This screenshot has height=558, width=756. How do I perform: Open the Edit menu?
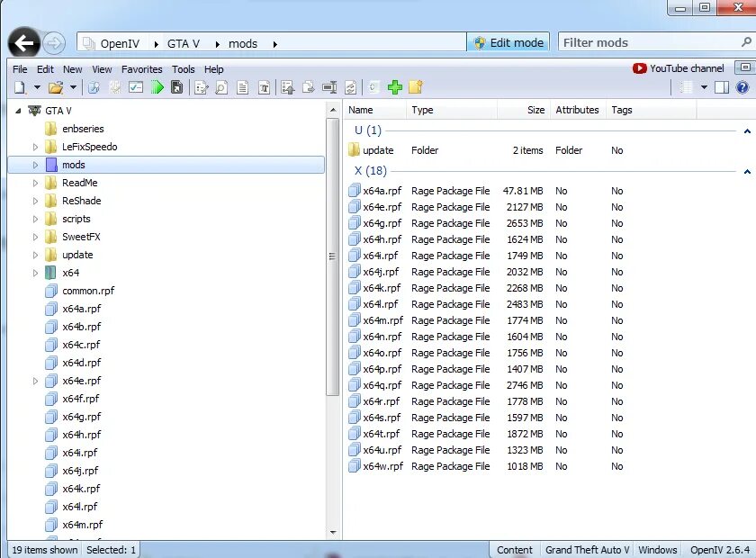45,69
